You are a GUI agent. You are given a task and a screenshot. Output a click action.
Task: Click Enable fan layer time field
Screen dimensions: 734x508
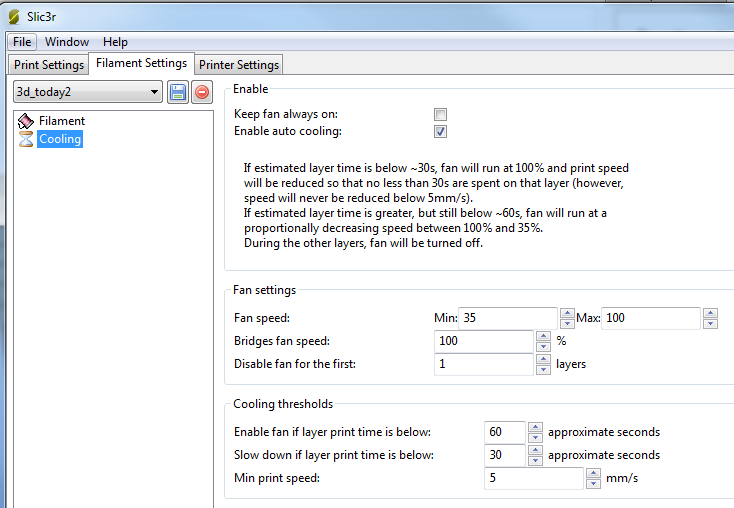505,432
